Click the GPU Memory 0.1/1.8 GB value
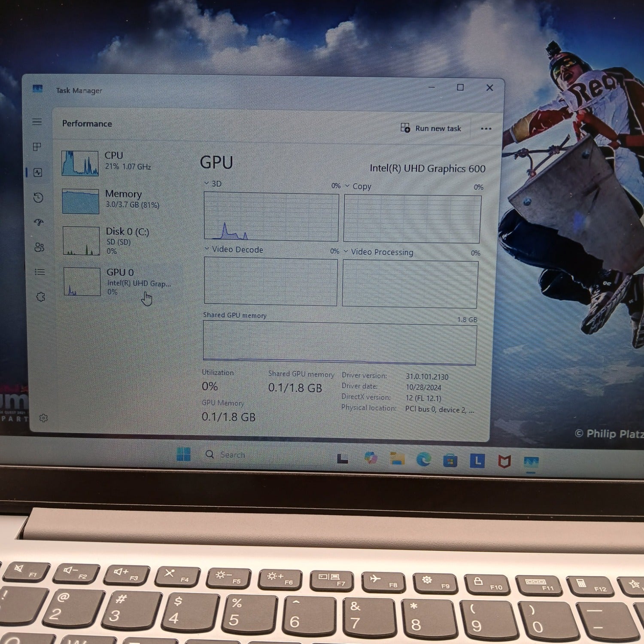This screenshot has width=644, height=644. coord(228,417)
